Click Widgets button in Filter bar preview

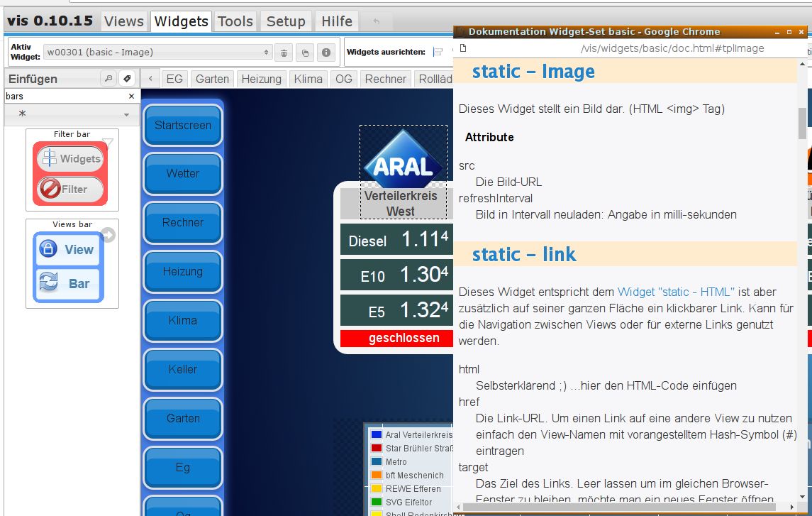(x=71, y=158)
